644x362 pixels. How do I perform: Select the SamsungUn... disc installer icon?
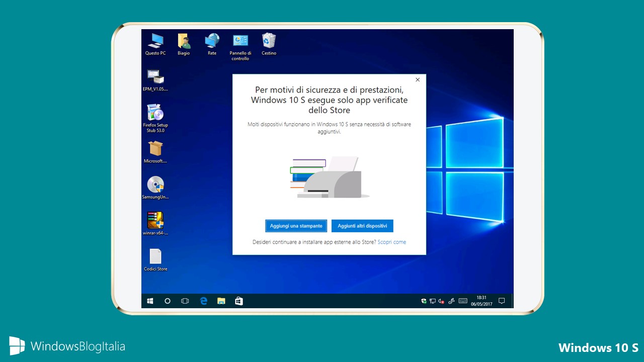point(155,188)
